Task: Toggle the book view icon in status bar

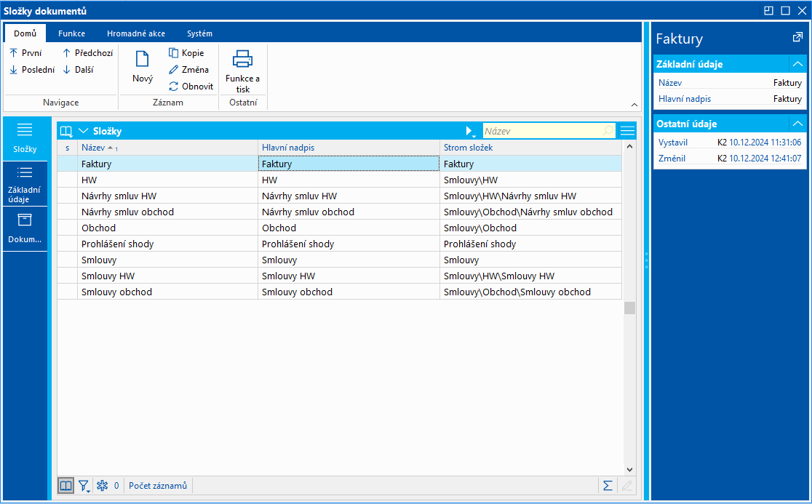Action: click(66, 486)
